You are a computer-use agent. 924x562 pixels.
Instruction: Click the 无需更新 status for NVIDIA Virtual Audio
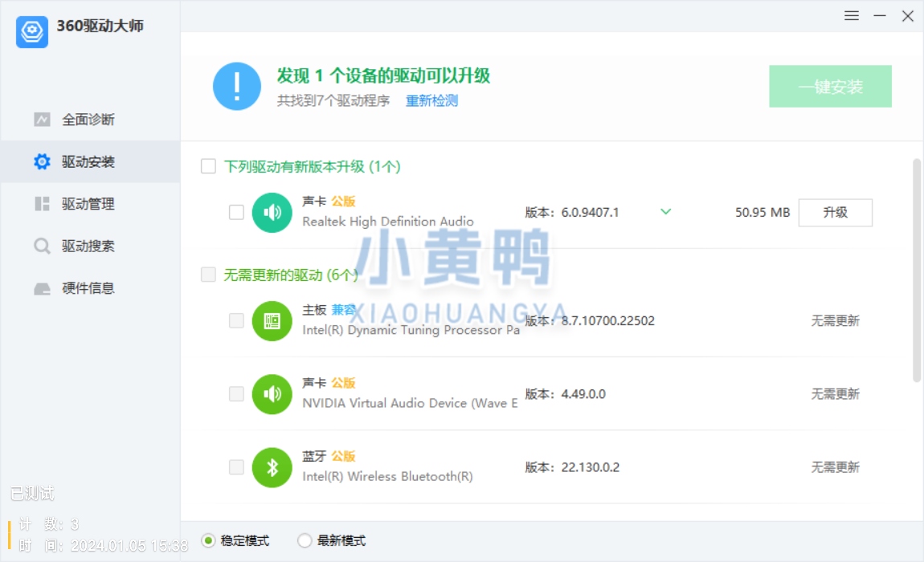pos(835,394)
